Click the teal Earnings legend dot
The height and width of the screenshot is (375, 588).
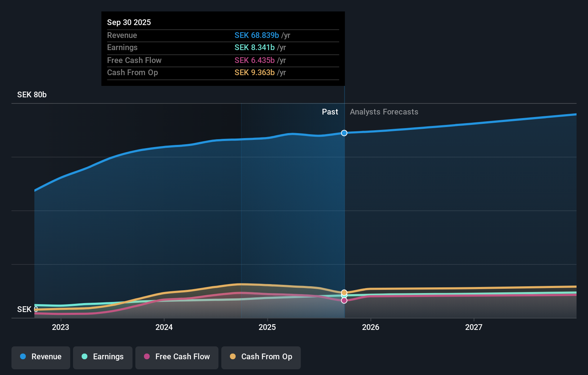[84, 357]
